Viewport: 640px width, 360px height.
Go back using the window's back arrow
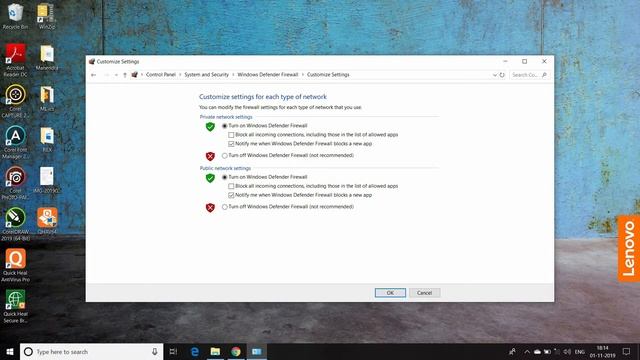tap(93, 75)
